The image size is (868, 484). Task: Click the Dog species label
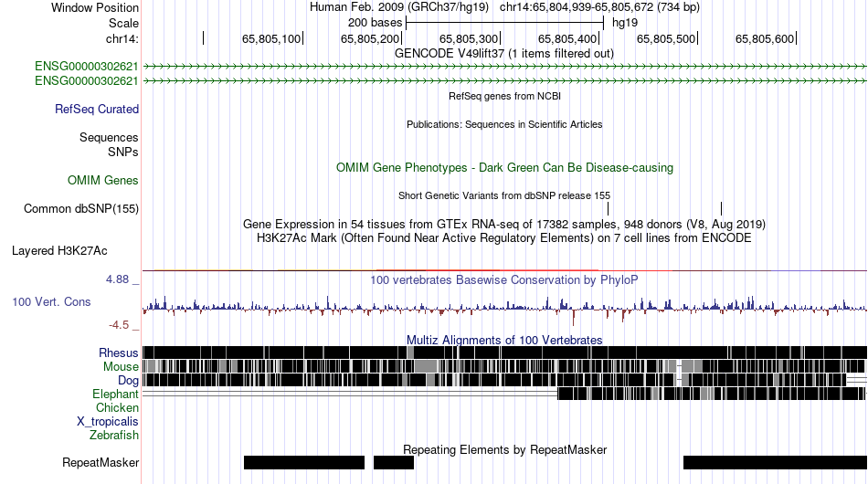pyautogui.click(x=128, y=381)
